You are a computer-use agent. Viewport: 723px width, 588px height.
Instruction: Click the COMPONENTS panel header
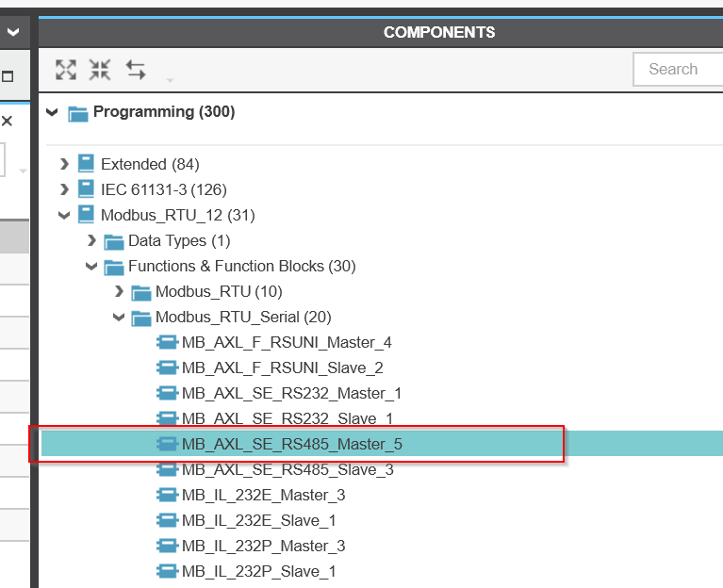coord(439,32)
